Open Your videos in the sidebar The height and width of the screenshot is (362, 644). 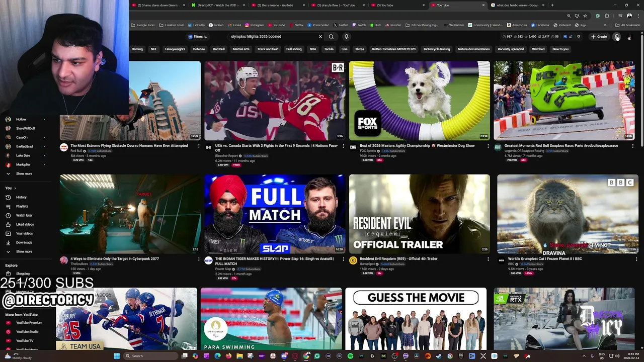24,233
